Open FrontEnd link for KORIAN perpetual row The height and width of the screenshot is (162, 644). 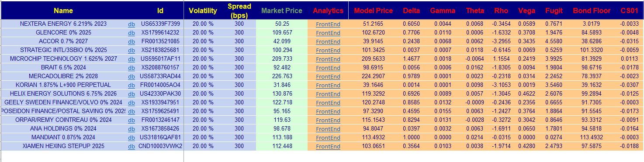328,85
